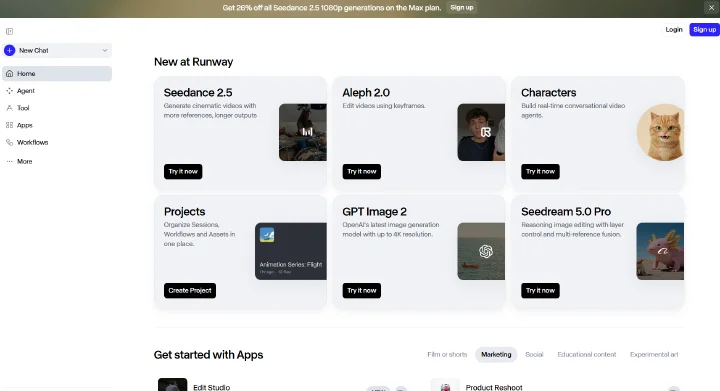
Task: Click Create Project button
Action: [190, 290]
